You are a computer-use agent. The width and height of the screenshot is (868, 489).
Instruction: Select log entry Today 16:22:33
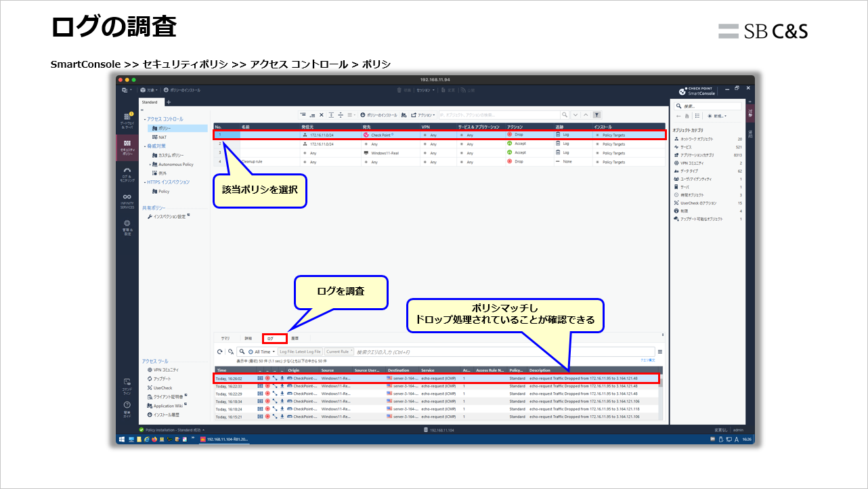point(439,385)
